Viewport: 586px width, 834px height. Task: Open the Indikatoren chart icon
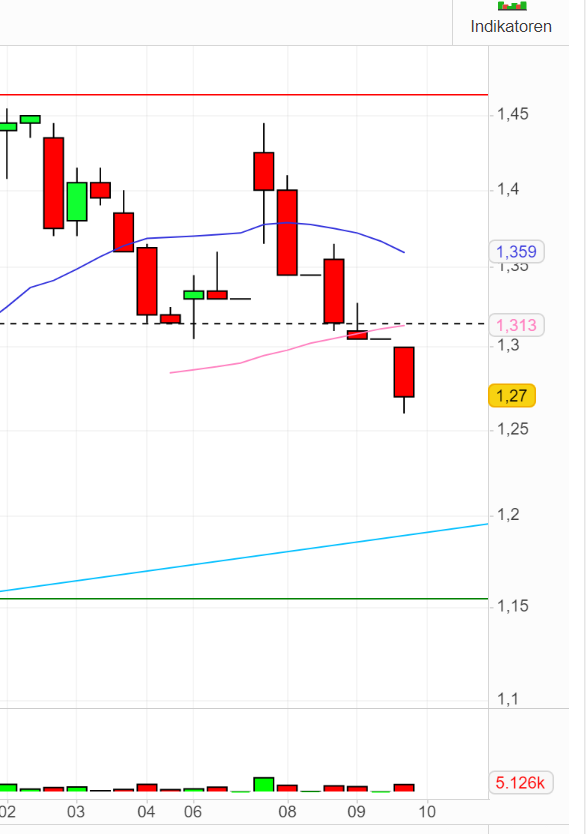(x=512, y=5)
